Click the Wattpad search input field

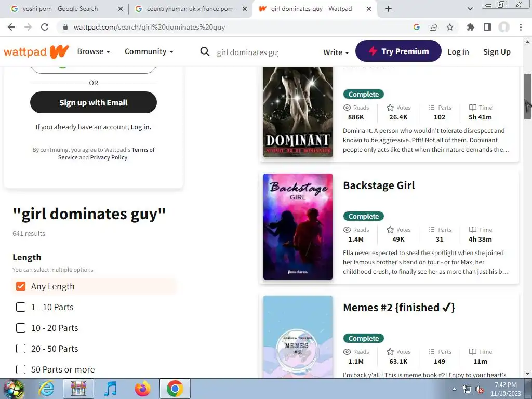[248, 52]
